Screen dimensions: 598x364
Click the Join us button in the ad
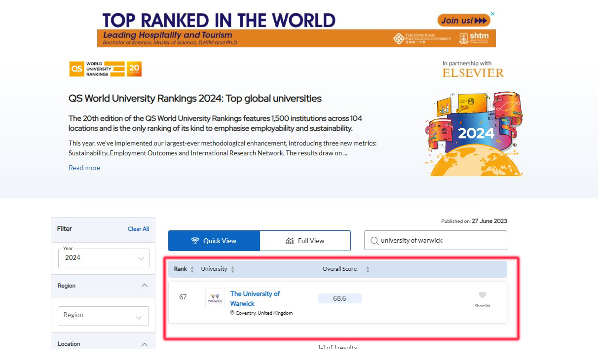464,20
